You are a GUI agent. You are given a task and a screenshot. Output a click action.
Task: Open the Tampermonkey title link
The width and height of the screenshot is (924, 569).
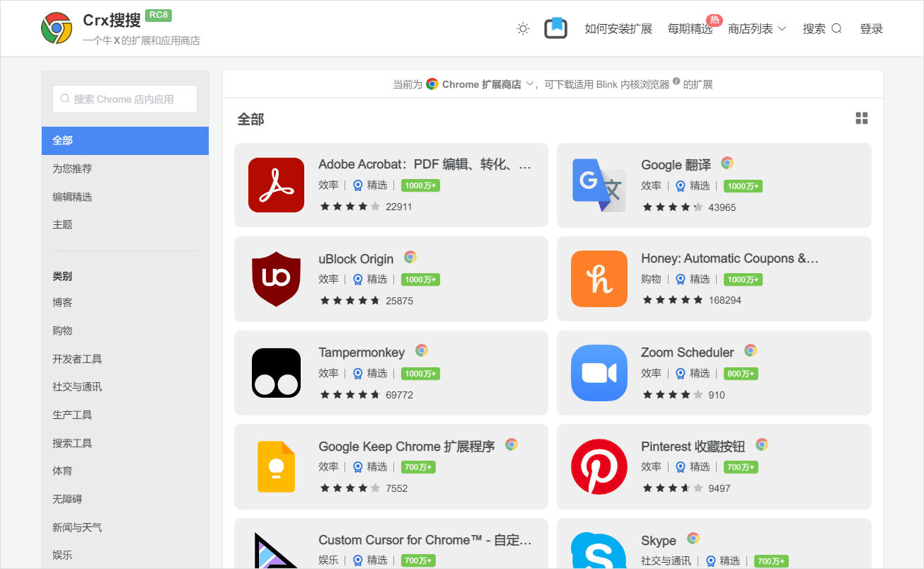(362, 352)
